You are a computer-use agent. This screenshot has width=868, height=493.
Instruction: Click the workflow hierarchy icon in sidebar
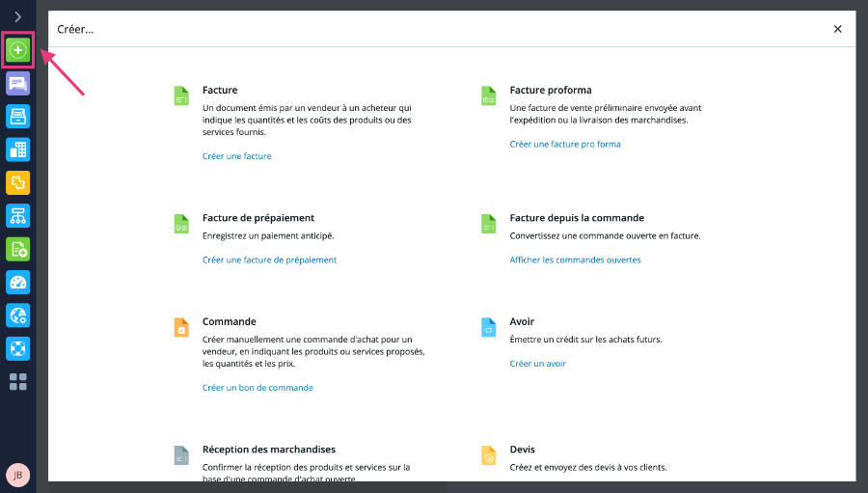[18, 215]
